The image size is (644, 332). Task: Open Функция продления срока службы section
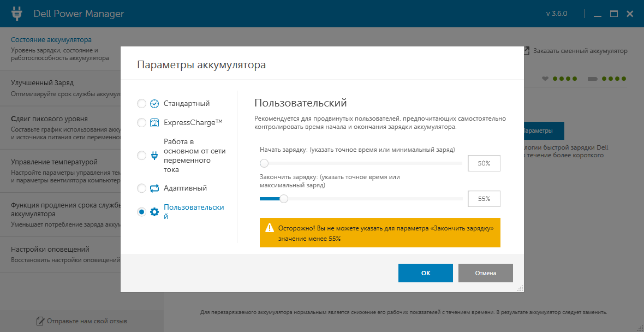tap(60, 215)
